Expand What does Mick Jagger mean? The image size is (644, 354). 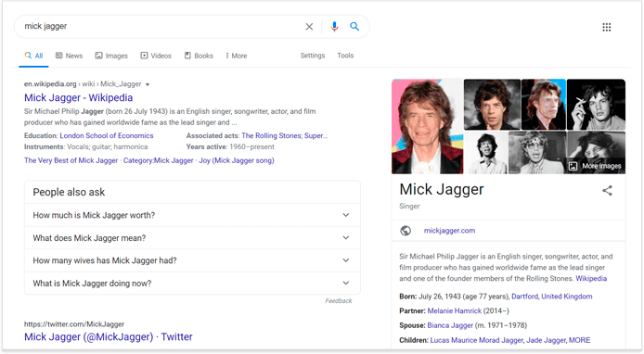[192, 238]
